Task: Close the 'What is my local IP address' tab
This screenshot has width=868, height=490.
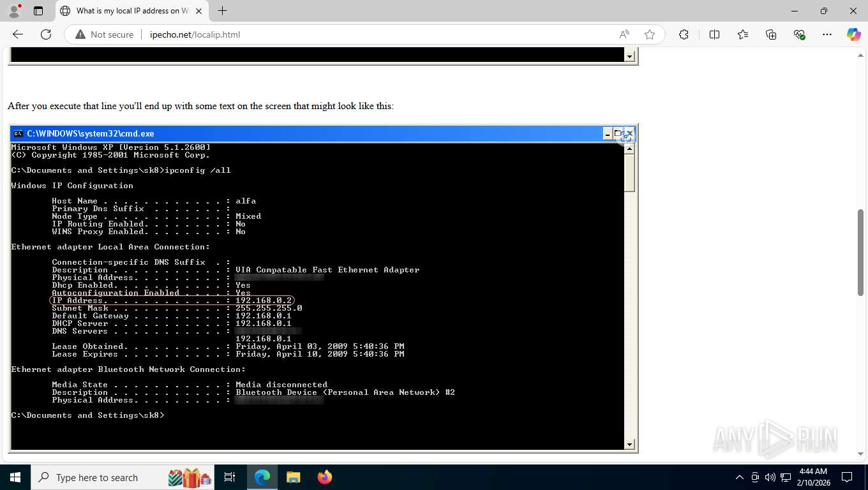Action: [x=199, y=11]
